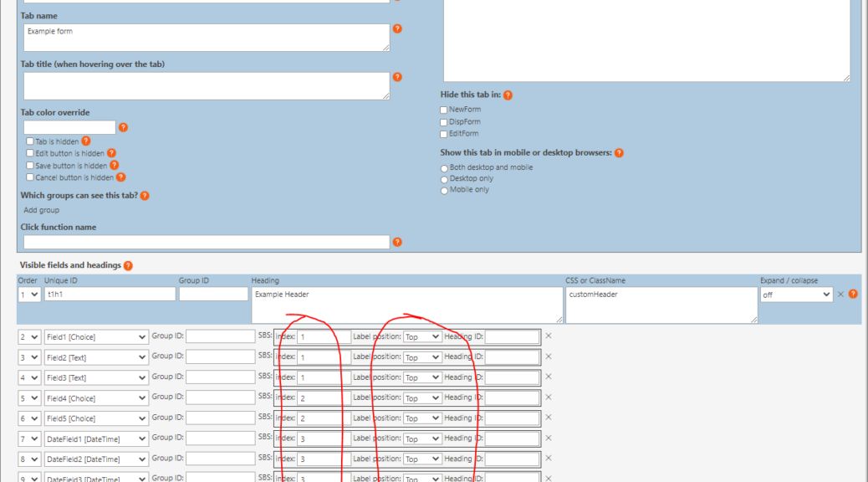Select the Tab name input field
The height and width of the screenshot is (482, 868).
(205, 37)
